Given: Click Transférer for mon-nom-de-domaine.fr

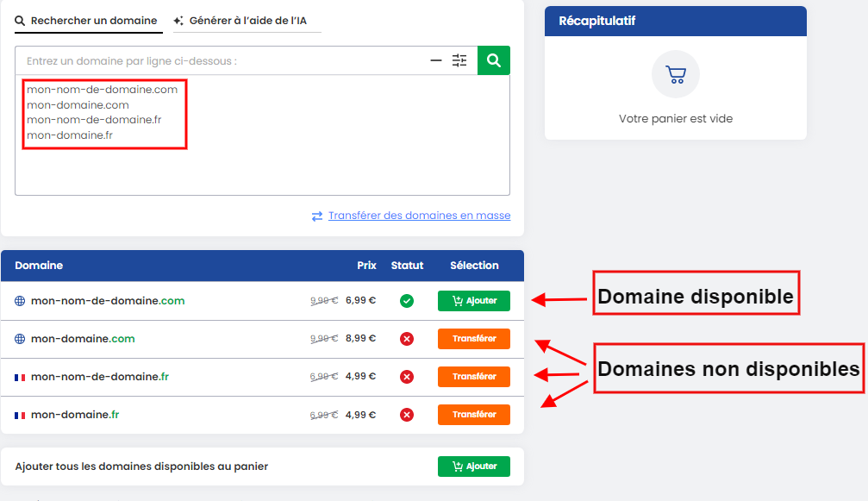Looking at the screenshot, I should tap(473, 376).
